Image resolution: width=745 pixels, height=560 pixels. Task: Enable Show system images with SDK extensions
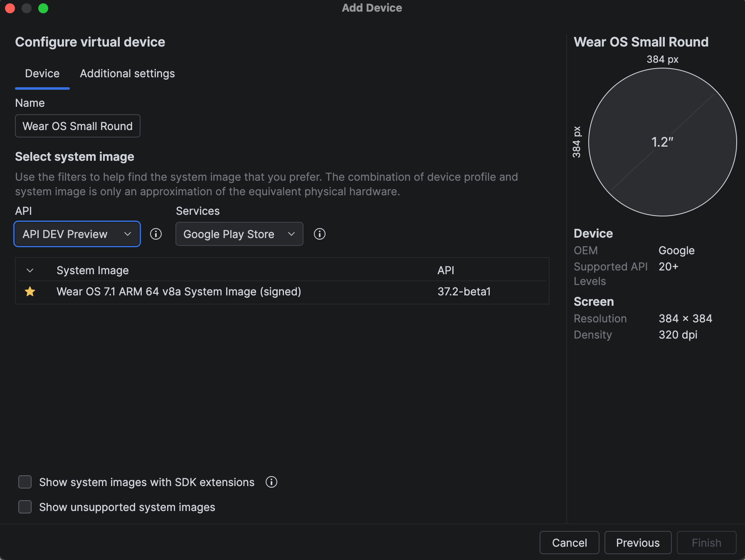point(25,482)
